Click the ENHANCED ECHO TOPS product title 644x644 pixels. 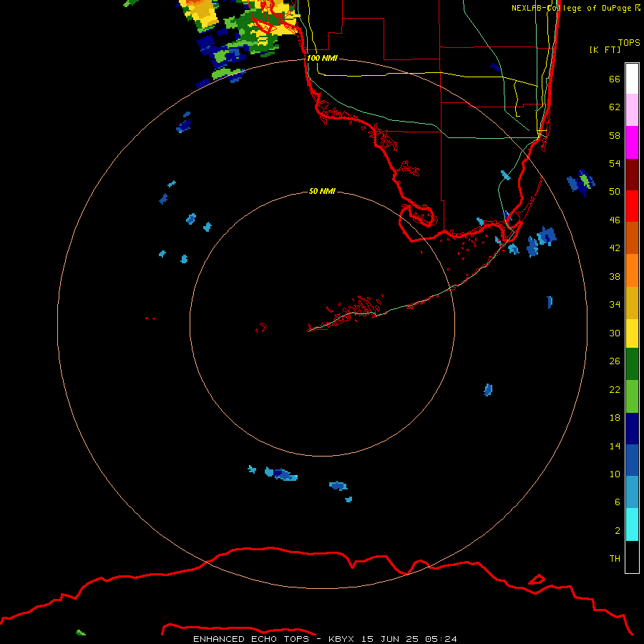pos(251,639)
